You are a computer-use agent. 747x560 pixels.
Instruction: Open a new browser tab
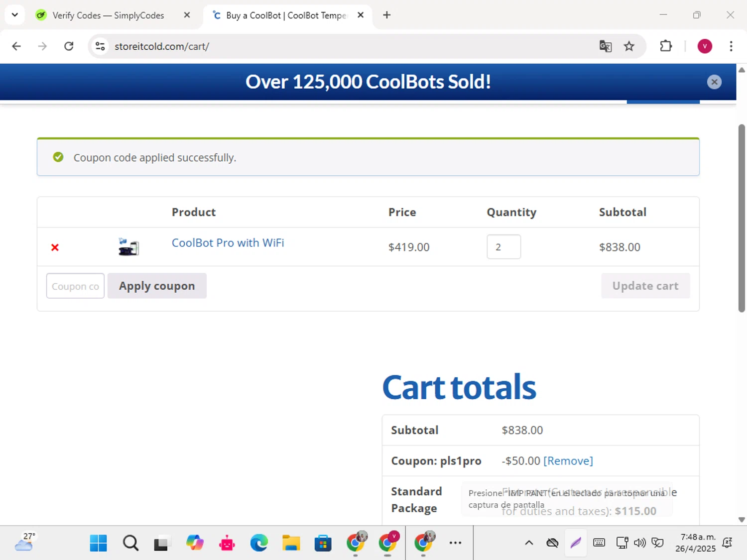coord(387,15)
